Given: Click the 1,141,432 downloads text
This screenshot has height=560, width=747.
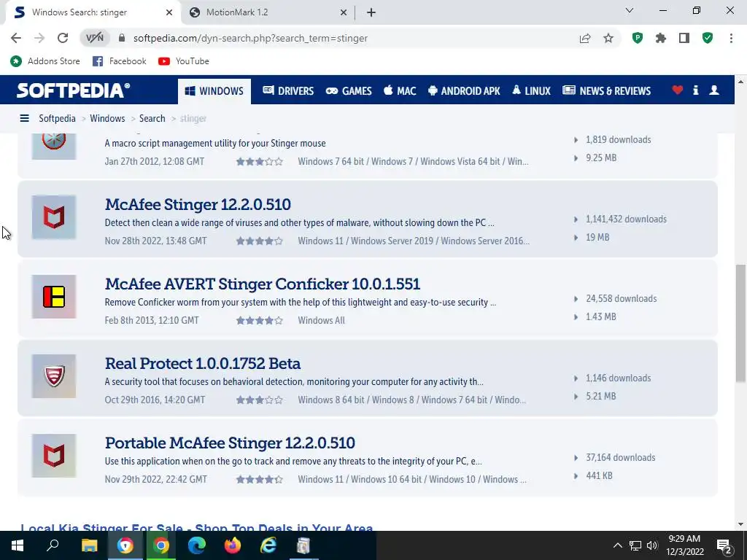Looking at the screenshot, I should point(626,219).
